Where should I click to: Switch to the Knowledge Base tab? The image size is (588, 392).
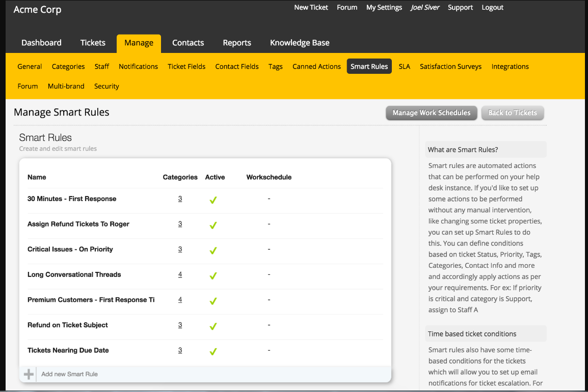tap(300, 43)
